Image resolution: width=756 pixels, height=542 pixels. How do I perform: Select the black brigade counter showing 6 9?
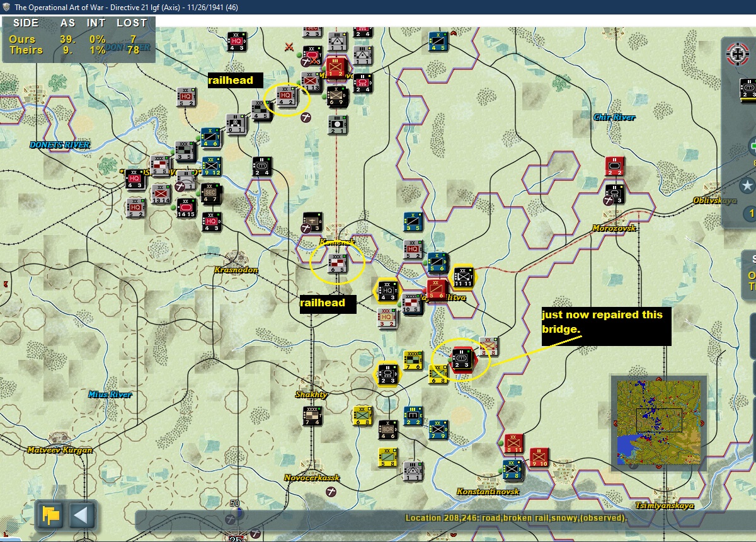[337, 97]
